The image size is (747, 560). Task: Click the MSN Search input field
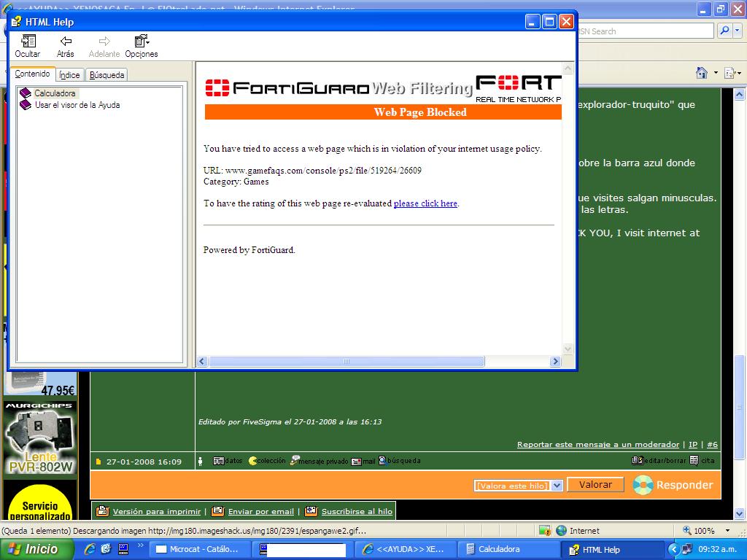click(646, 31)
